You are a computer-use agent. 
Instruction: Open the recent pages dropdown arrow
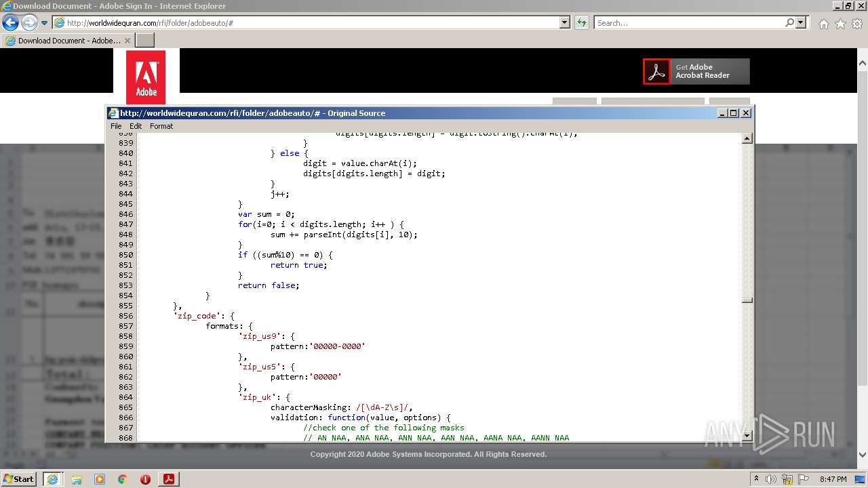(45, 23)
